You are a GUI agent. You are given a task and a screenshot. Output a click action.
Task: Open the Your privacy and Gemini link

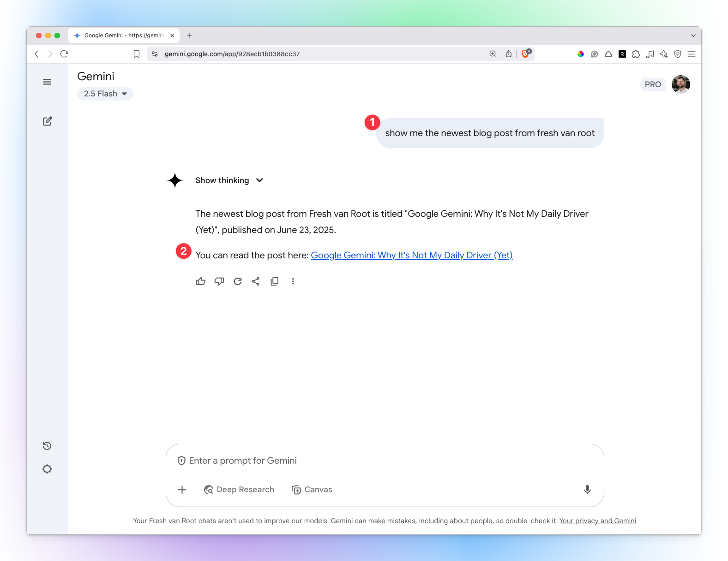coord(598,521)
